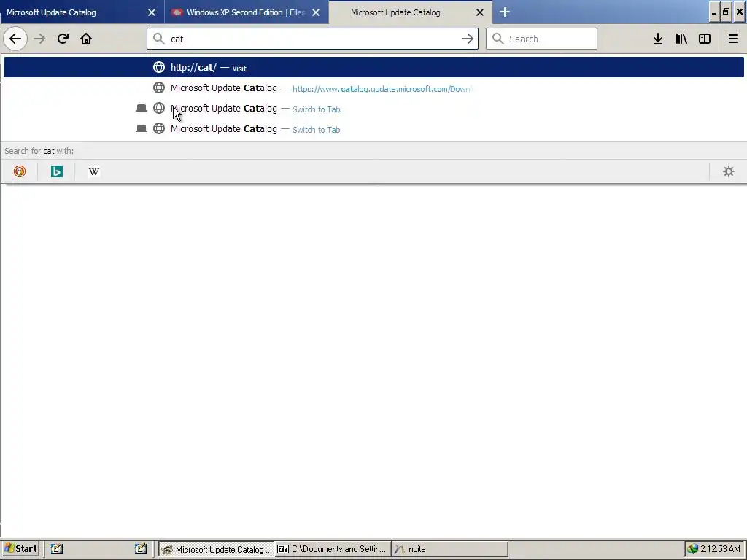The image size is (747, 560).
Task: Open the browser home page
Action: click(86, 39)
